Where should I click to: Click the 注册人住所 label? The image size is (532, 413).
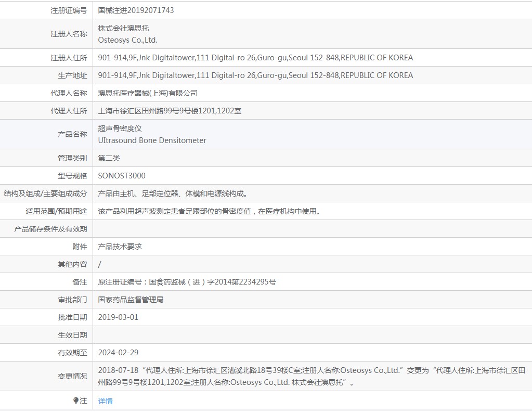69,58
